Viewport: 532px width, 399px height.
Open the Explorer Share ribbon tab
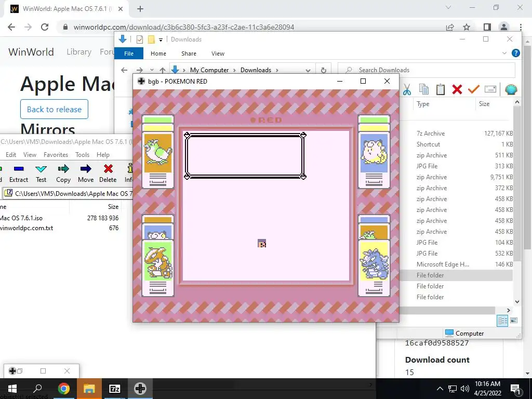(189, 54)
